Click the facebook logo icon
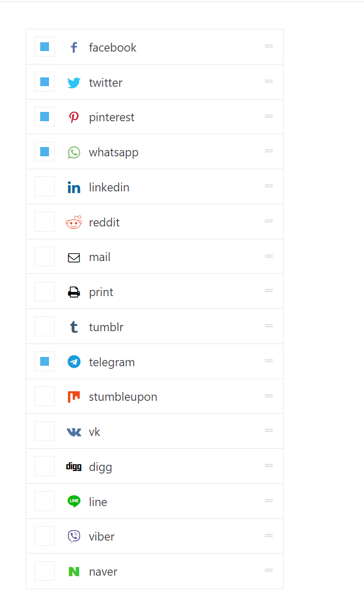Viewport: 364px width, 603px height. (74, 47)
